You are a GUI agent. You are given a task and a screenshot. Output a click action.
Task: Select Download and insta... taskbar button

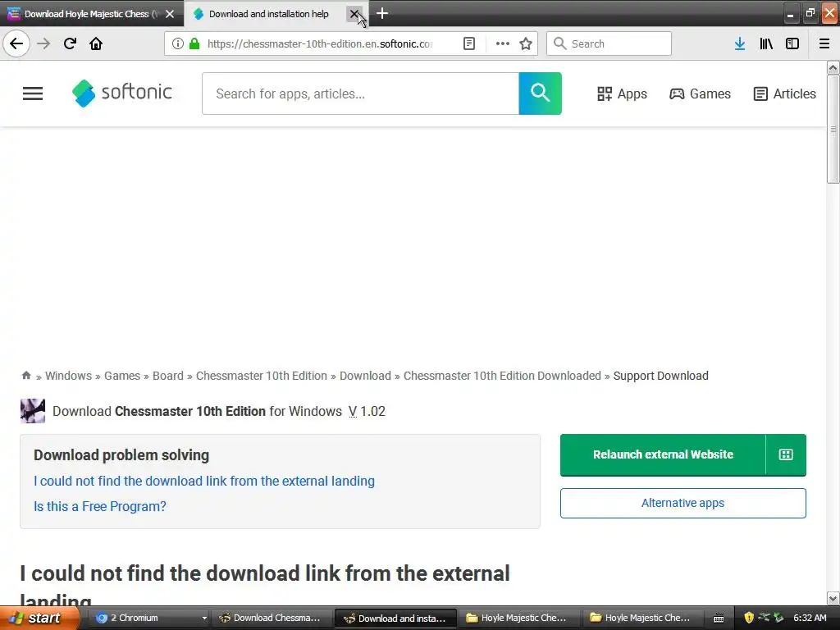[396, 618]
